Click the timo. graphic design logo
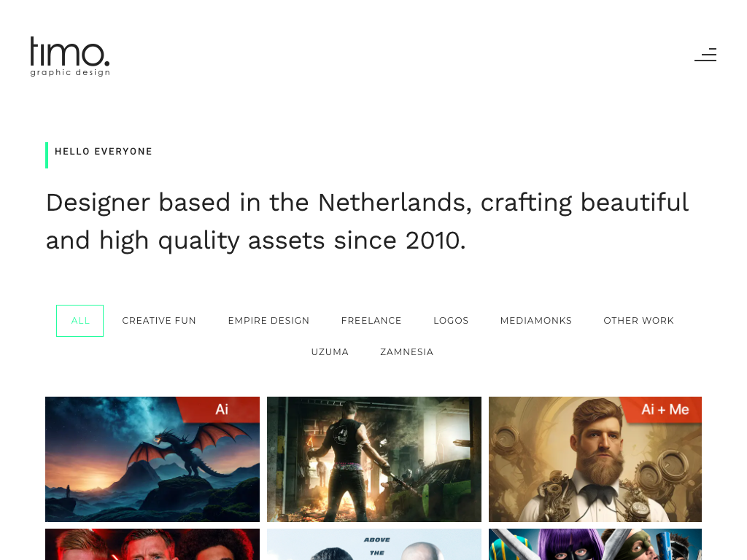This screenshot has width=747, height=560. tap(70, 56)
